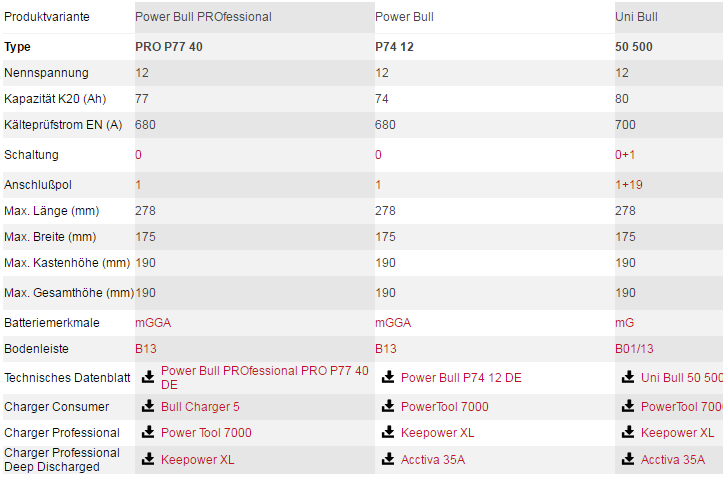
Task: Click the mG link under Uni Bull
Action: point(624,323)
